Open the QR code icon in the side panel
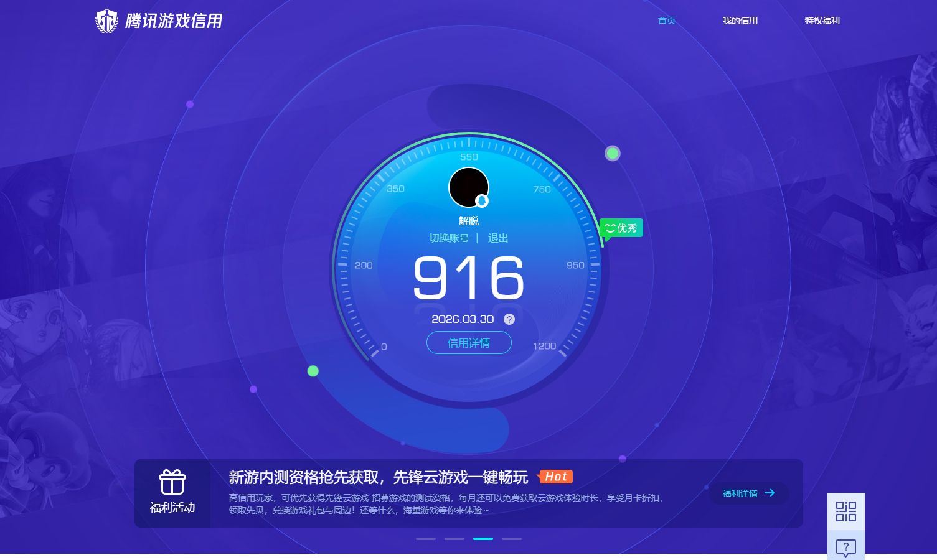 click(x=845, y=511)
